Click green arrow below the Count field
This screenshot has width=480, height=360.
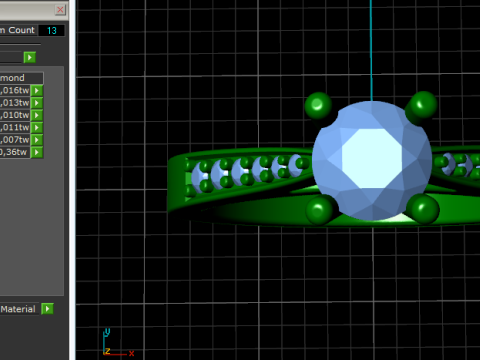pyautogui.click(x=30, y=57)
